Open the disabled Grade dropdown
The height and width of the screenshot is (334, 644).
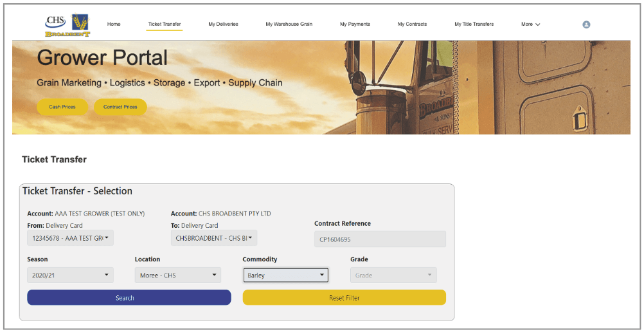click(x=393, y=275)
